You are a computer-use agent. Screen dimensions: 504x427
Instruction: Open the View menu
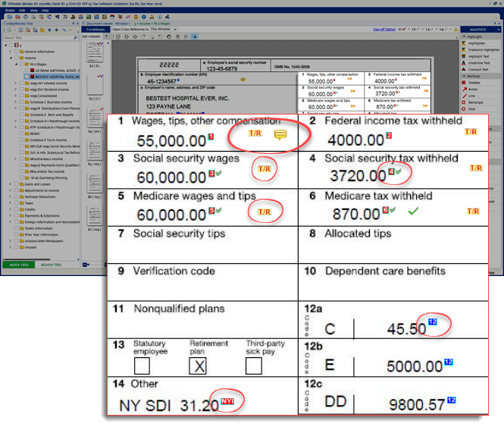point(34,11)
